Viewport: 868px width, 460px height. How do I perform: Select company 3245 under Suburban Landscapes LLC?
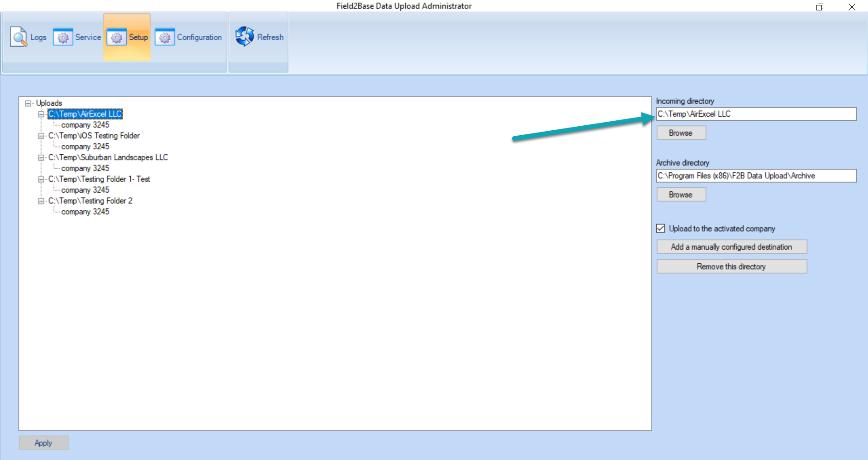[x=85, y=168]
